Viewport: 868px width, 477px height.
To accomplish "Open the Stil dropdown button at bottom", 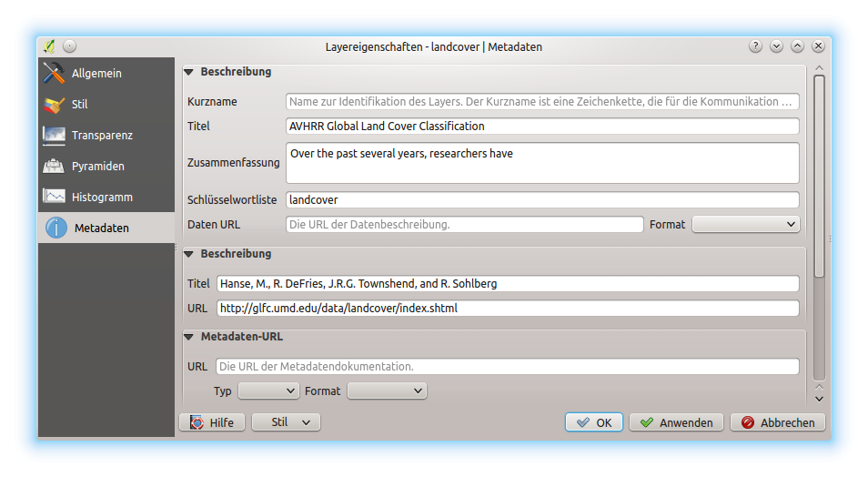I will point(286,422).
